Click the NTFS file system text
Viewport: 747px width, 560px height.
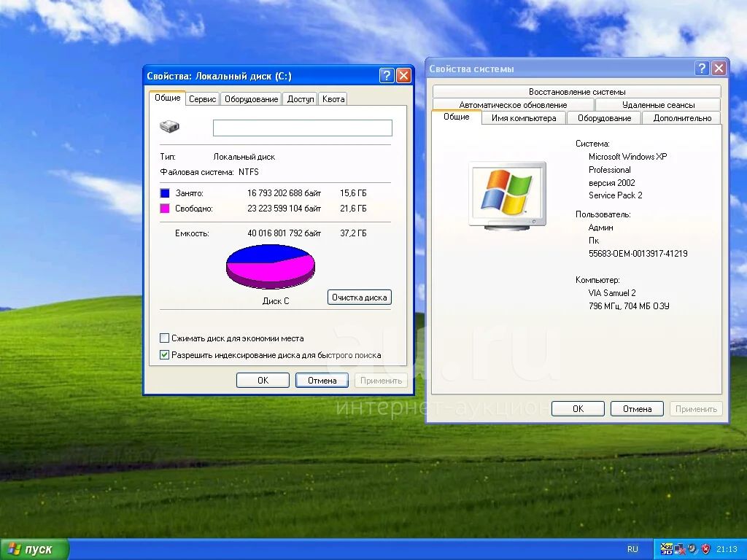tap(249, 172)
